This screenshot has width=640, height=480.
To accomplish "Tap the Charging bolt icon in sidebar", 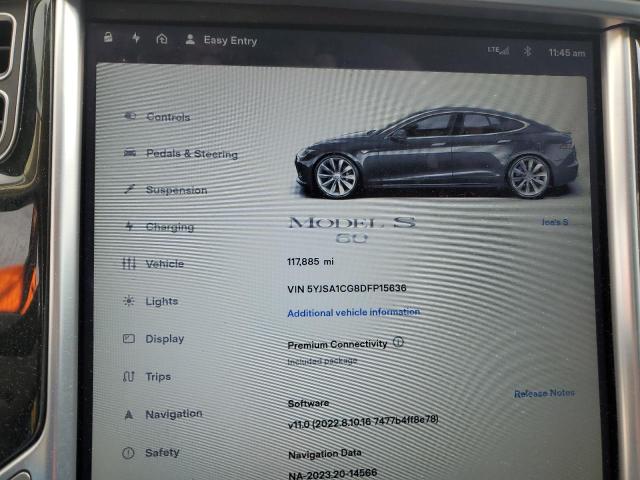I will pyautogui.click(x=129, y=226).
